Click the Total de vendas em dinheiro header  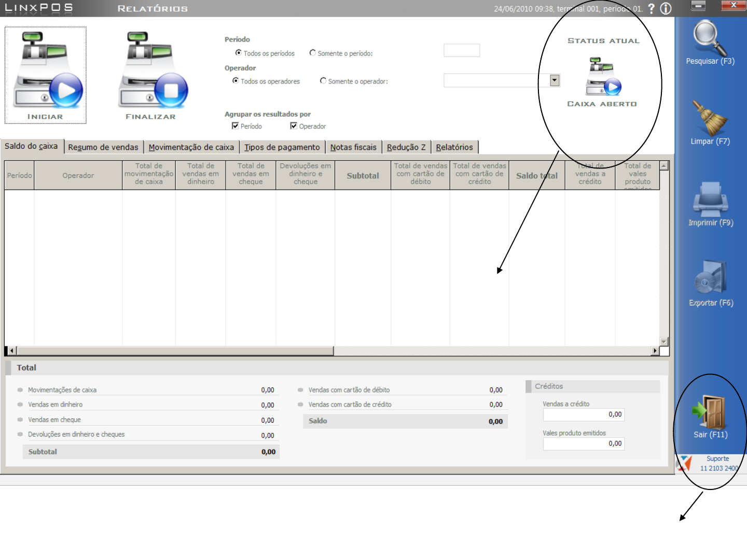pos(201,175)
